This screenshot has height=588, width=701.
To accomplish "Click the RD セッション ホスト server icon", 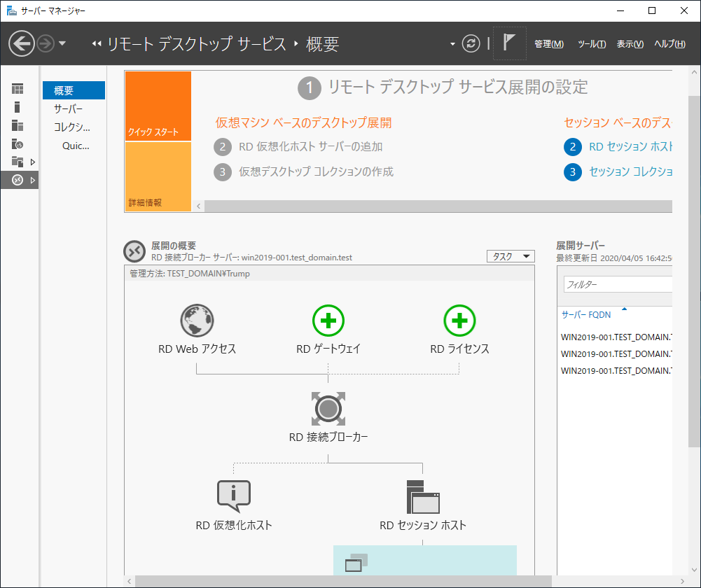I will coord(423,497).
